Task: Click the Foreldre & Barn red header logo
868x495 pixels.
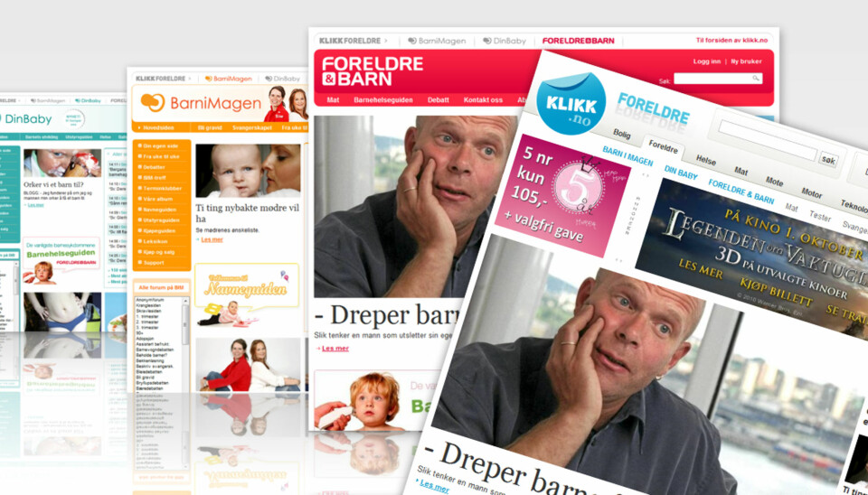Action: 372,70
